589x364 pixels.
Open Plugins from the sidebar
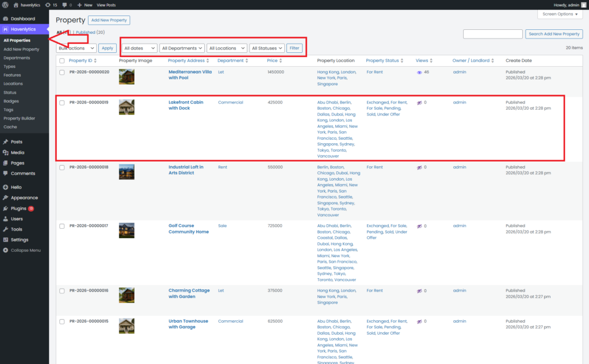[x=19, y=208]
